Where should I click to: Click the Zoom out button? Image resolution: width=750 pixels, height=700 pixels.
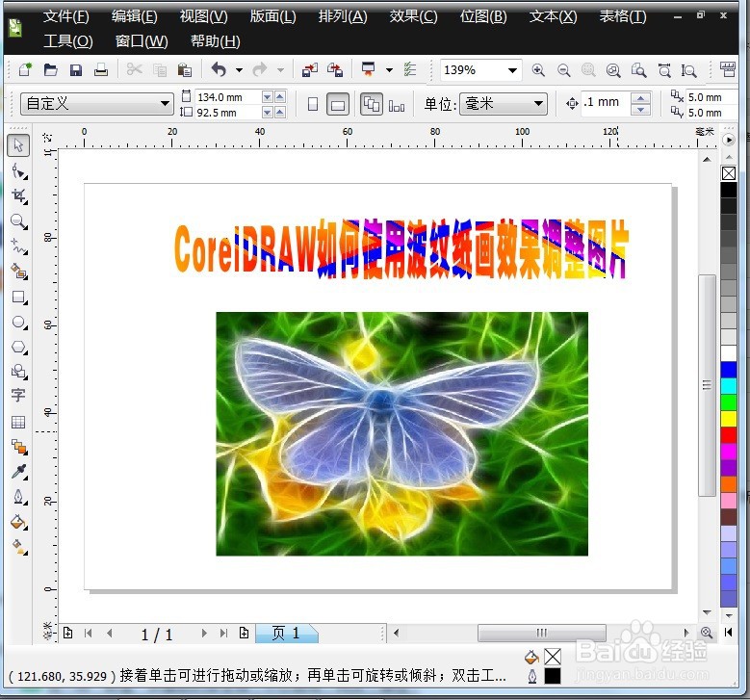pyautogui.click(x=564, y=70)
